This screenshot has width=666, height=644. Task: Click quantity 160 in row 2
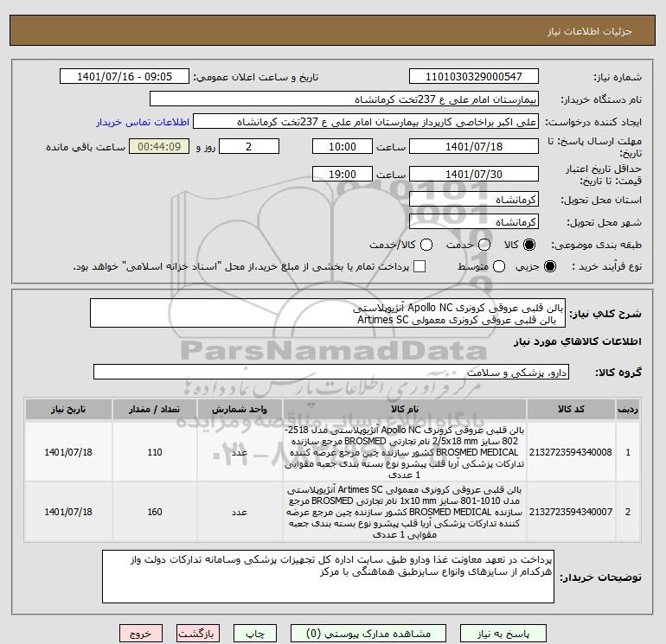coord(155,512)
